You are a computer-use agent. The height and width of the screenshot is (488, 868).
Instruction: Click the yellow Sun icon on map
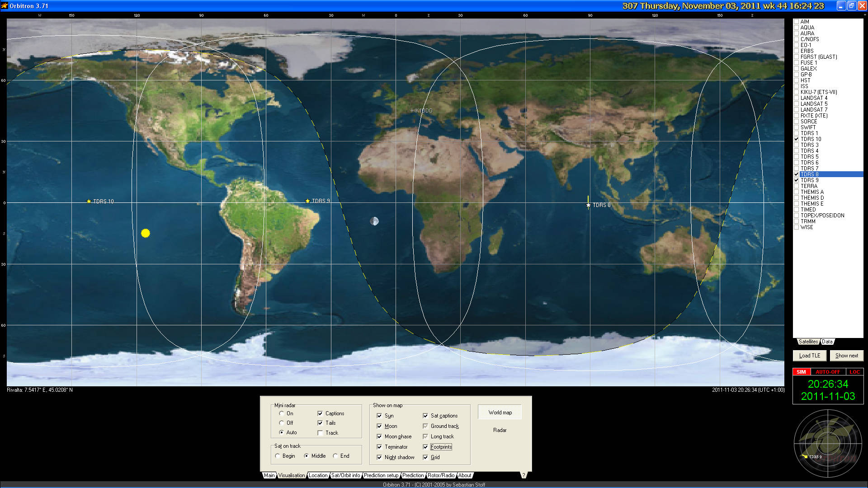point(145,233)
